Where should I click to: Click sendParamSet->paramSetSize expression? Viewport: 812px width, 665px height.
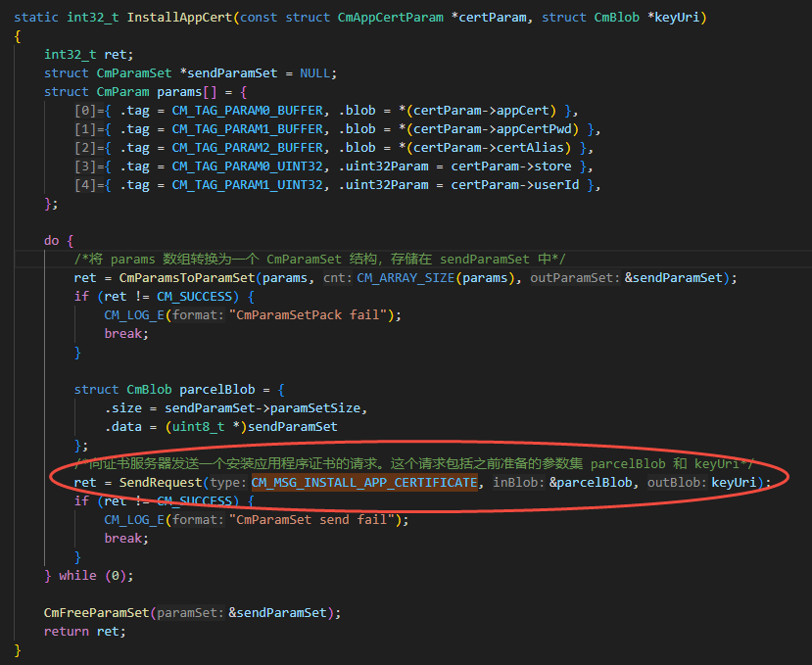pyautogui.click(x=263, y=408)
